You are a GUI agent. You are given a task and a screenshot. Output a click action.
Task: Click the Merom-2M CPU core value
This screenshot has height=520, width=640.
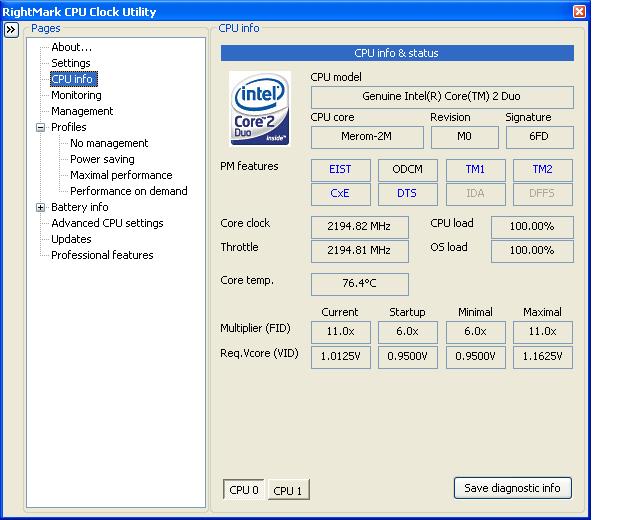pyautogui.click(x=367, y=137)
